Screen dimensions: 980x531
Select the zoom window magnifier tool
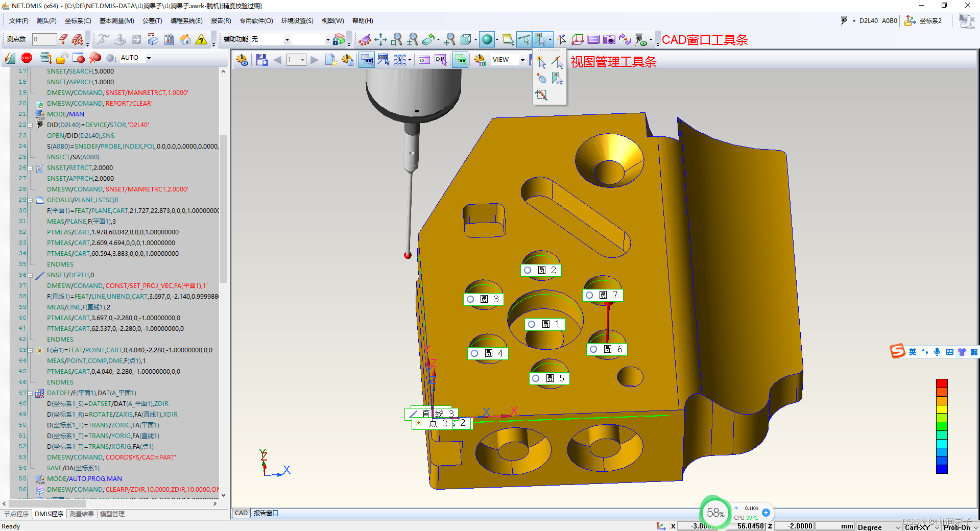pyautogui.click(x=397, y=39)
